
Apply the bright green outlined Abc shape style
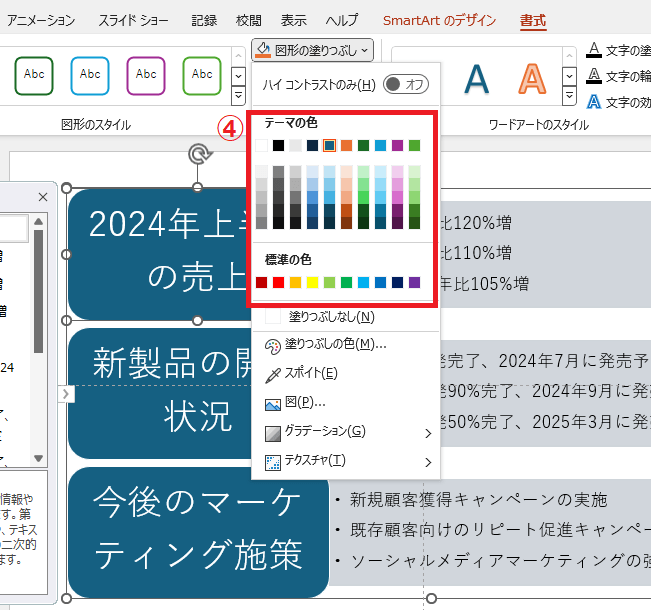pyautogui.click(x=202, y=76)
